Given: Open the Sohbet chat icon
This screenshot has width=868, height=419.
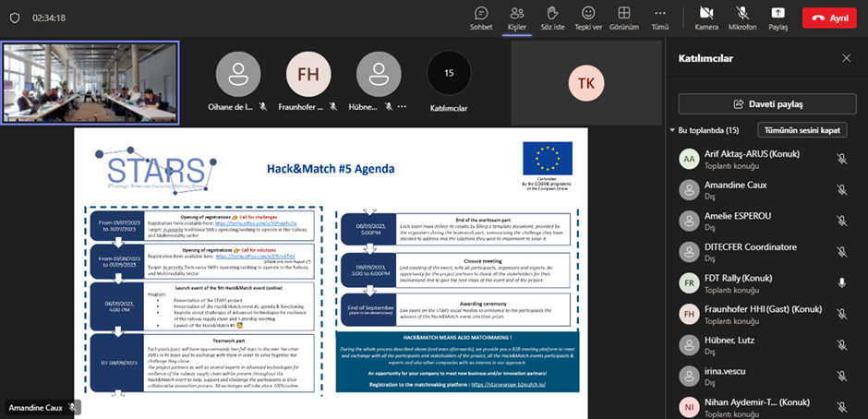Looking at the screenshot, I should pos(481,18).
